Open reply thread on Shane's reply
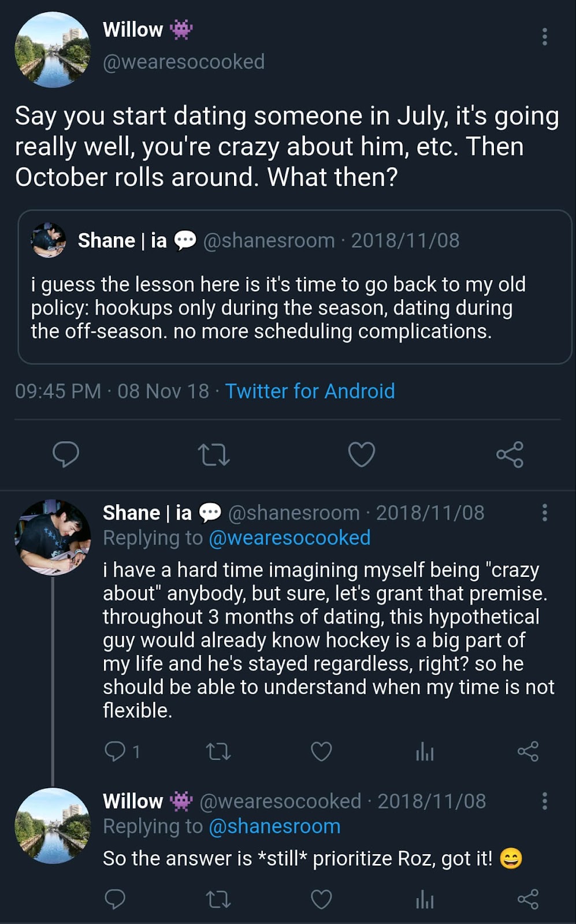This screenshot has height=924, width=576. click(x=122, y=751)
